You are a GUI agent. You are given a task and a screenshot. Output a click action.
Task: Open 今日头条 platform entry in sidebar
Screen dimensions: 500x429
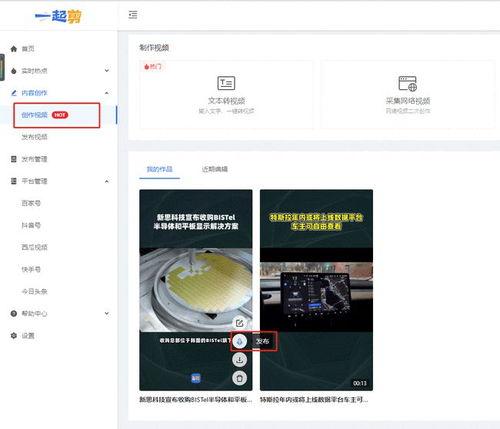pos(34,291)
